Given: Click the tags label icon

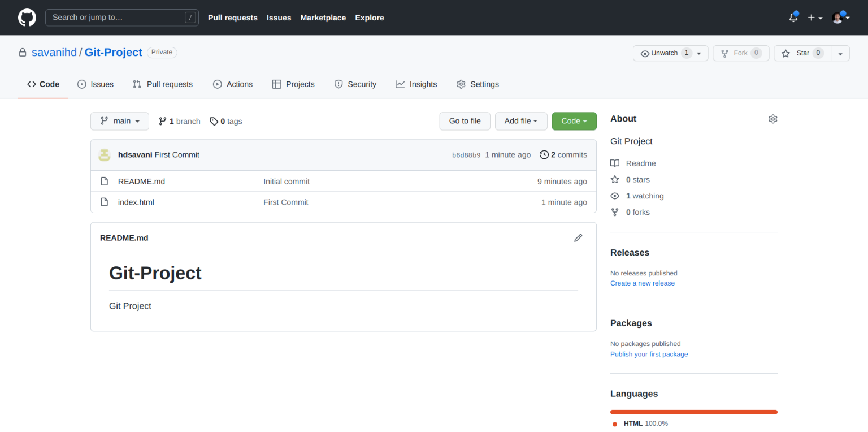Looking at the screenshot, I should [214, 121].
